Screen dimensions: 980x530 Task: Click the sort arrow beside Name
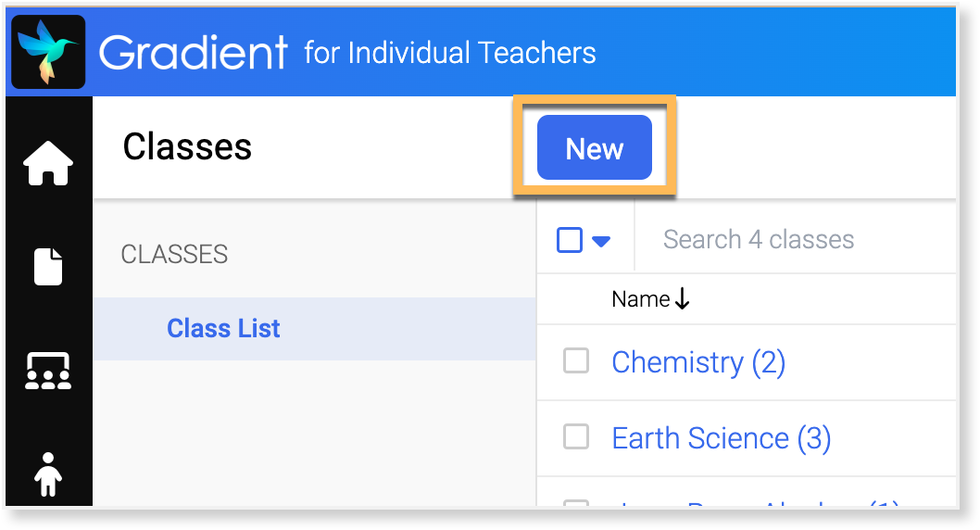(683, 299)
